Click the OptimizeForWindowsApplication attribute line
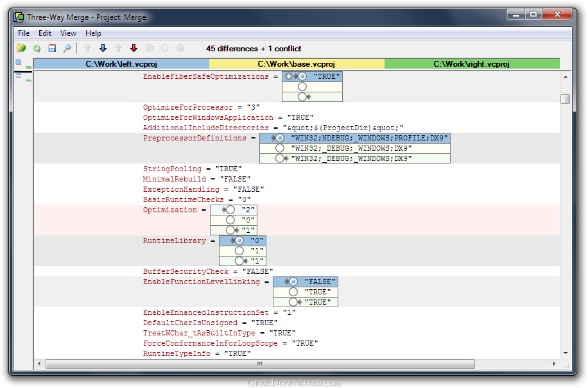Screen dimensions: 588x388 (x=229, y=117)
